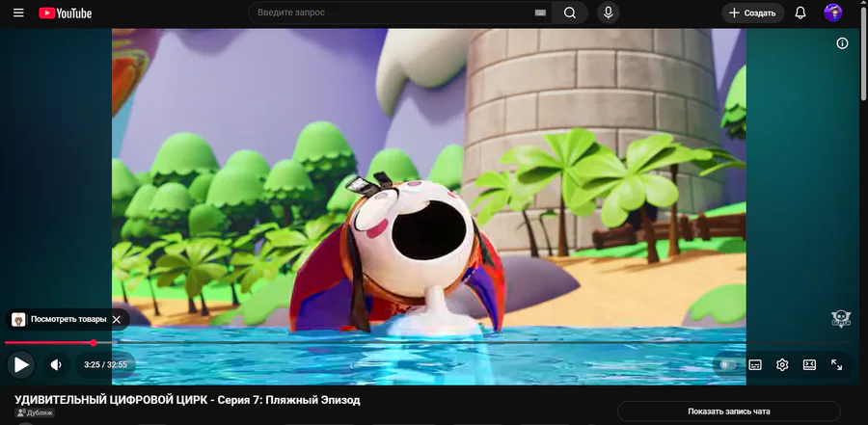Click 'Показать запись чата' button

(x=728, y=412)
